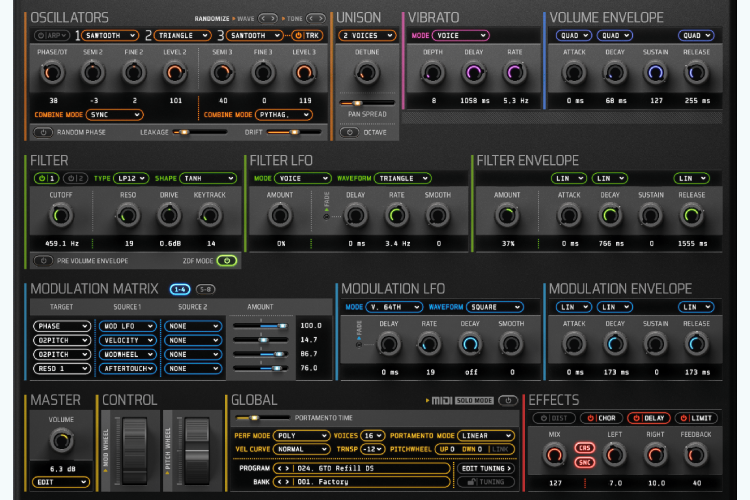The image size is (750, 500).
Task: Click the Filter LFO Rate knob
Action: [x=397, y=216]
